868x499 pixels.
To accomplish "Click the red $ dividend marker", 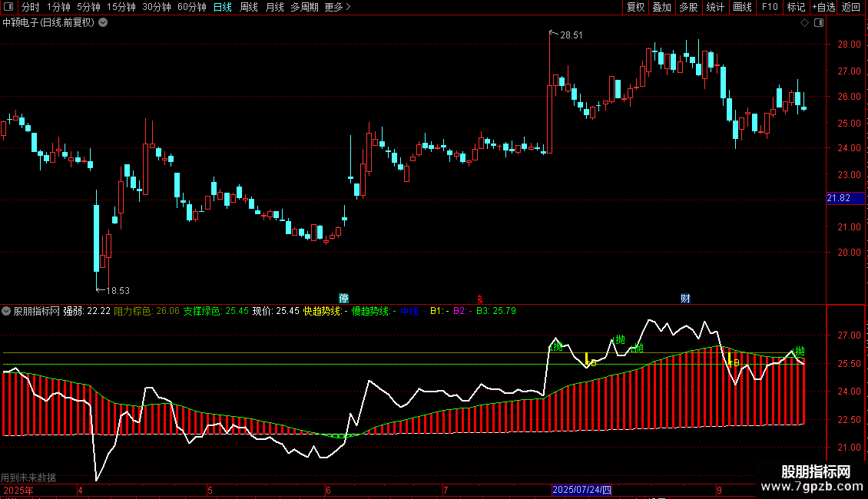I will [x=479, y=299].
